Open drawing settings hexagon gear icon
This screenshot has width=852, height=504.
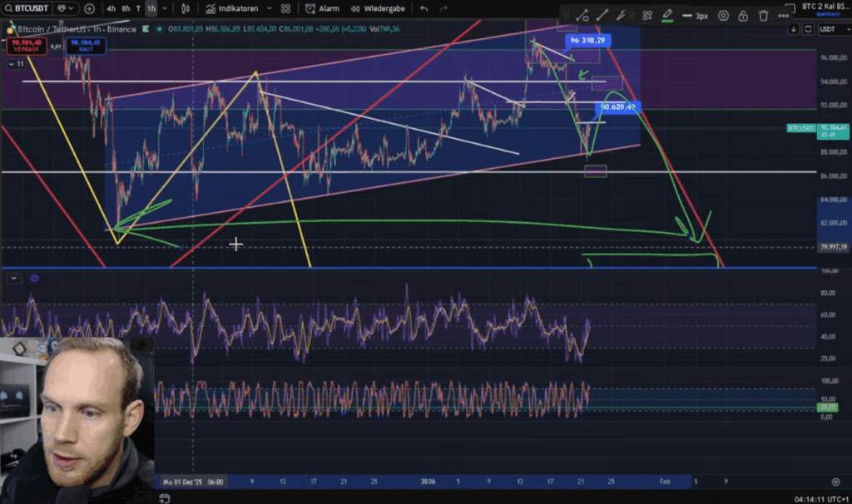[723, 16]
